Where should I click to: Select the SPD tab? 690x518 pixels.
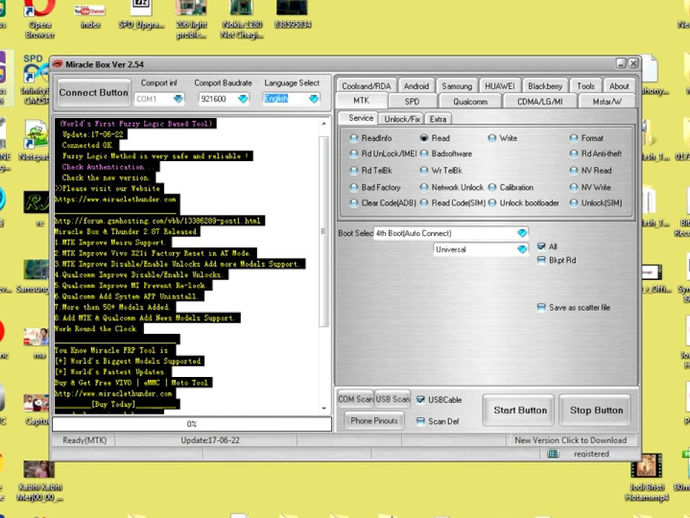(x=412, y=102)
